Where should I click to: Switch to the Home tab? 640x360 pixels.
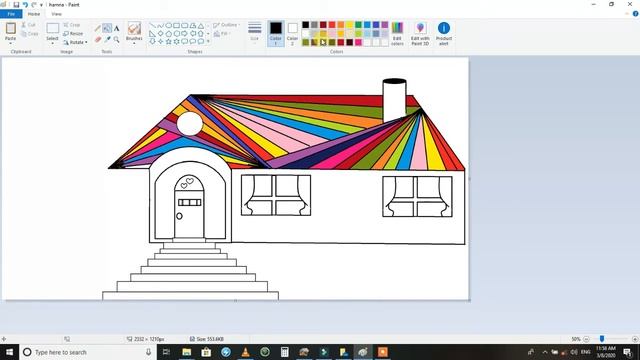(34, 14)
